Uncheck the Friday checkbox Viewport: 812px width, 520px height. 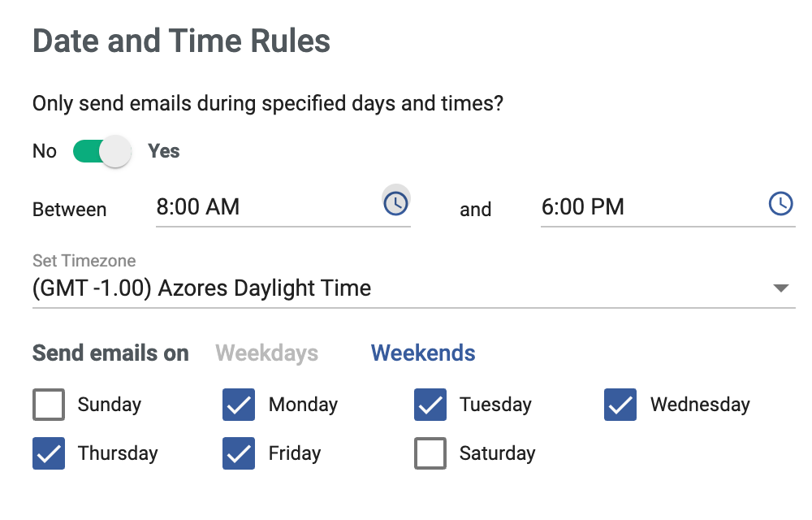(239, 453)
